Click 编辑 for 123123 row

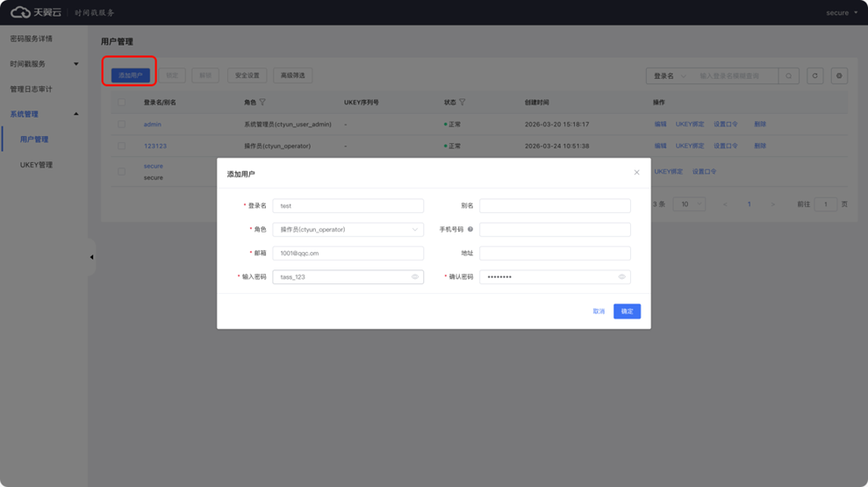pos(660,146)
